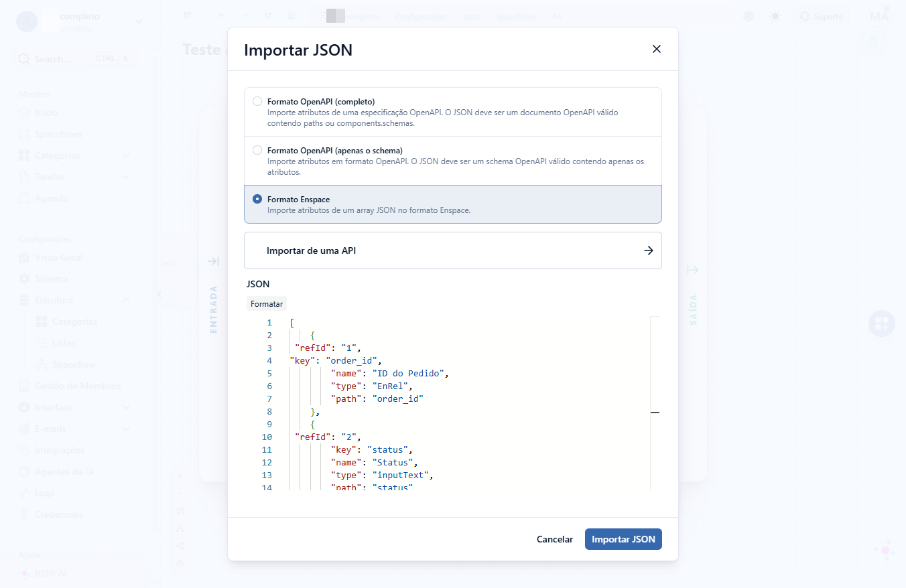Open the workspace switcher dropdown at top-left

pyautogui.click(x=139, y=21)
